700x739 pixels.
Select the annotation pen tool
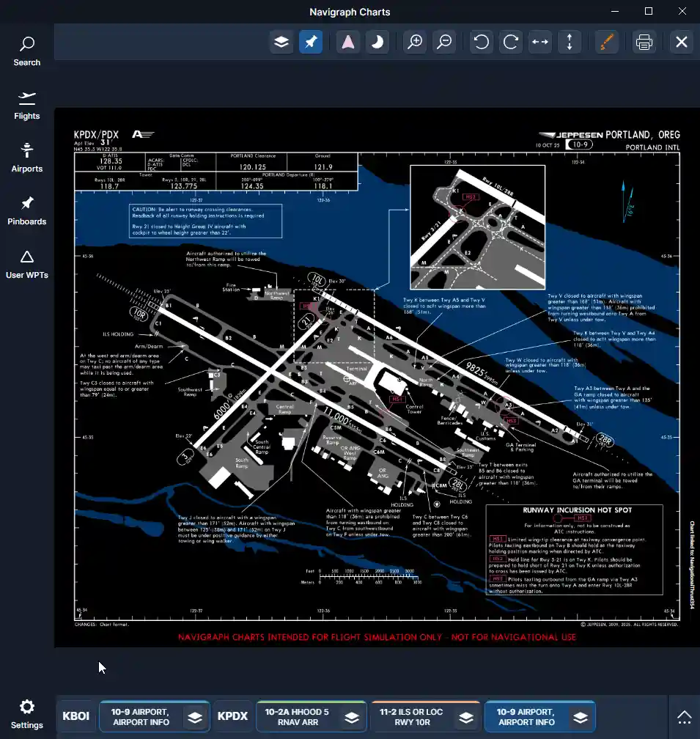click(x=607, y=42)
